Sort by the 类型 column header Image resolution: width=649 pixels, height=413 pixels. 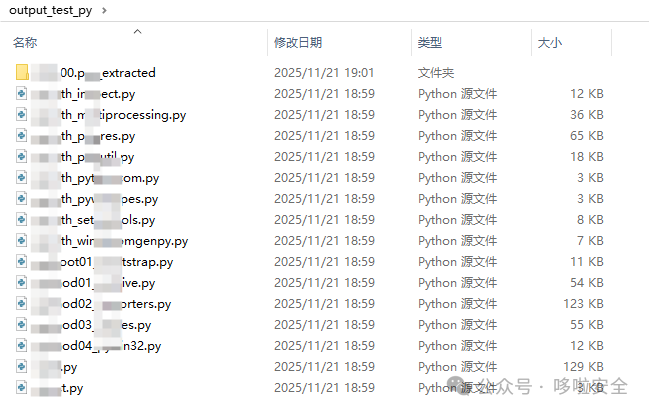430,42
